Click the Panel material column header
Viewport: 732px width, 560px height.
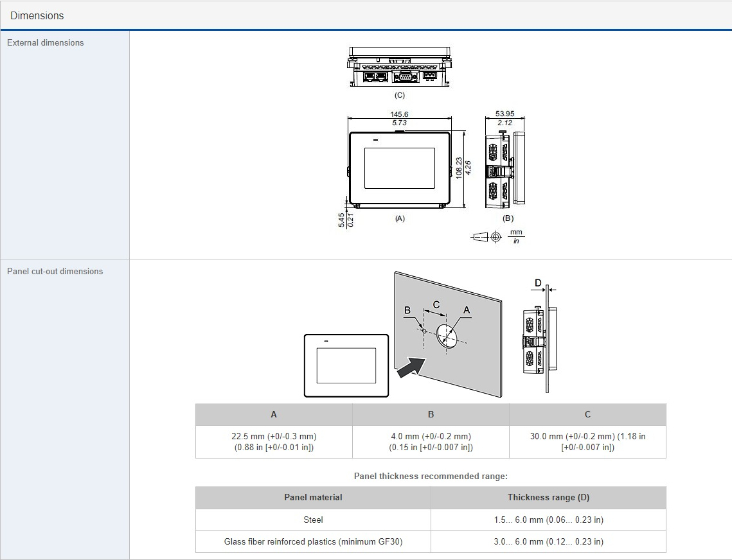313,497
